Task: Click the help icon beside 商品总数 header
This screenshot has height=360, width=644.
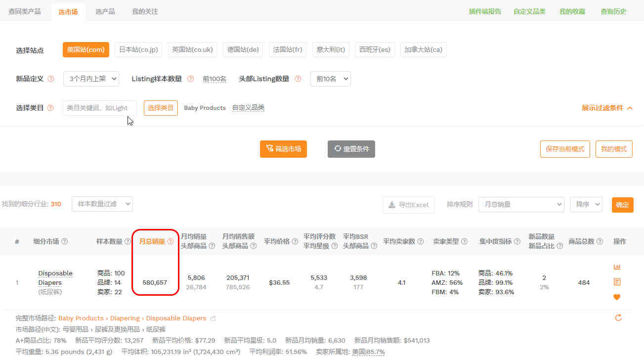Action: tap(600, 241)
